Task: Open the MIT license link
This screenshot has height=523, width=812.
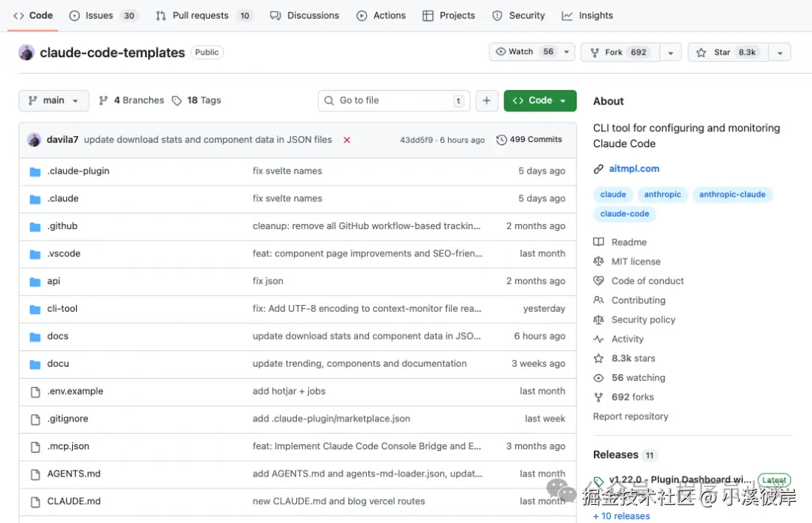Action: click(627, 261)
